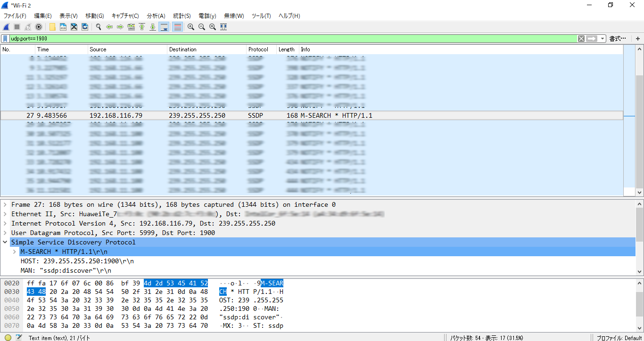This screenshot has width=644, height=341.
Task: Stop the running packet capture
Action: [17, 27]
